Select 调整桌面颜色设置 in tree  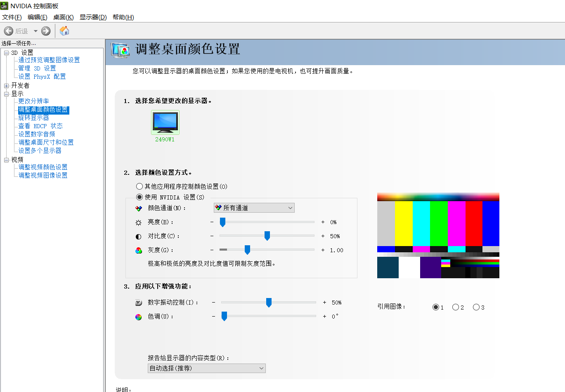(43, 110)
